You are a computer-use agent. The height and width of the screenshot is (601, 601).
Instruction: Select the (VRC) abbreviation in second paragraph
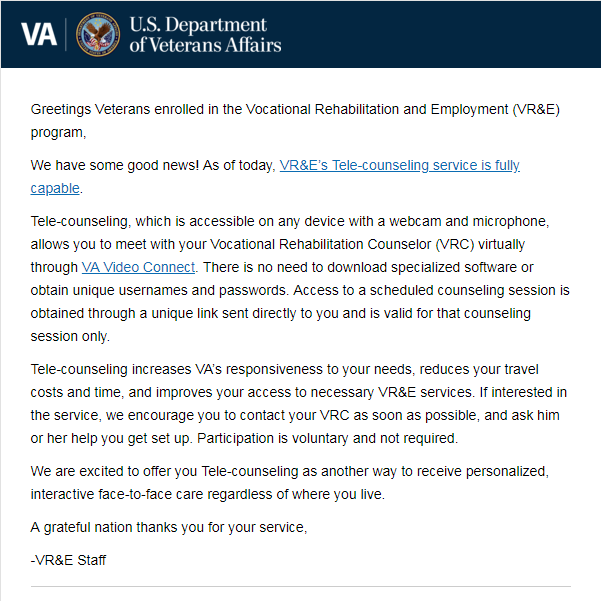click(x=455, y=245)
